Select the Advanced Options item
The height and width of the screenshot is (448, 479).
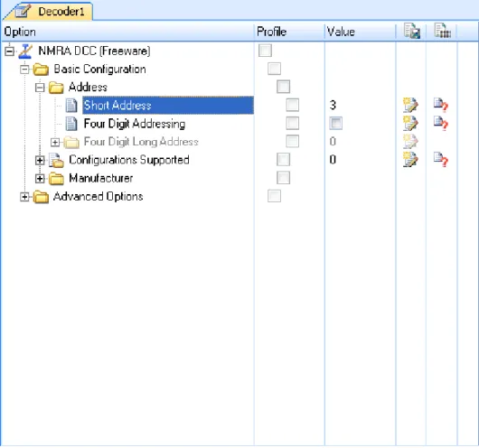(99, 196)
